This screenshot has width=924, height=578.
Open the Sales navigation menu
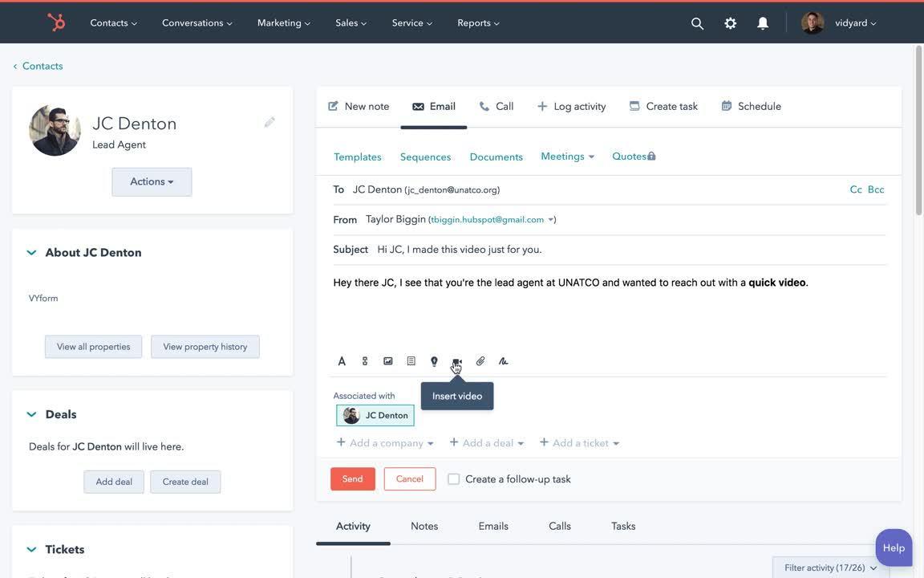click(x=351, y=23)
